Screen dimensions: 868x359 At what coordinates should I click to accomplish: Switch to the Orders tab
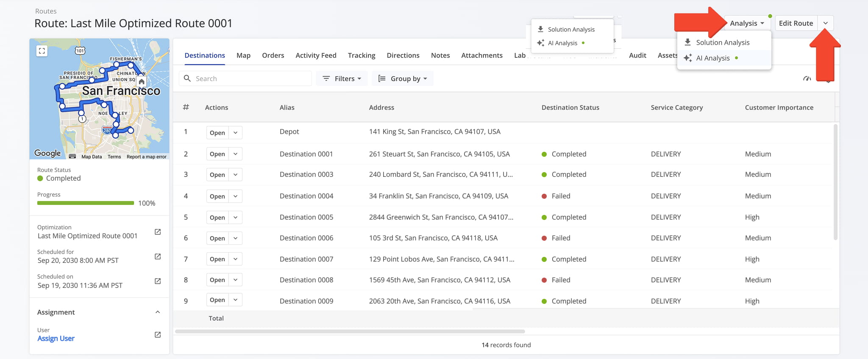pos(273,56)
